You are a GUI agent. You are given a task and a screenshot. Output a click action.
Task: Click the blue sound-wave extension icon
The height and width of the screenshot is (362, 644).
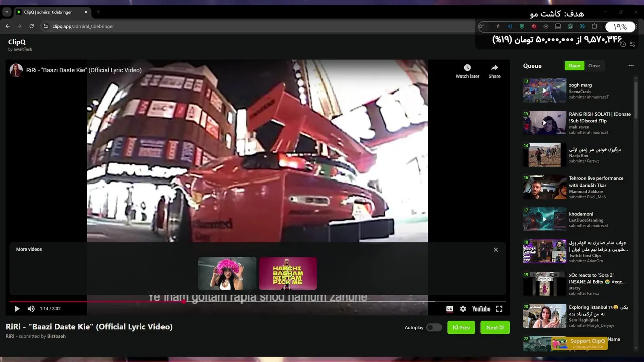click(510, 26)
